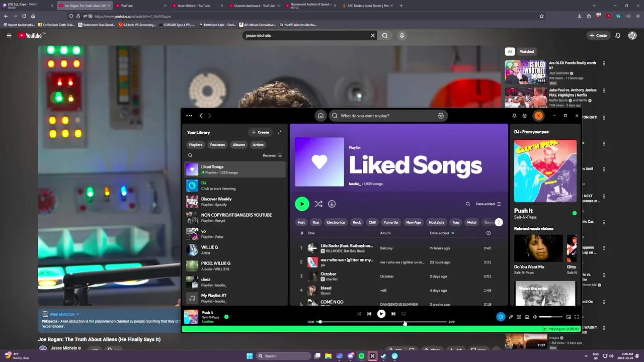Toggle liked checkmark next to Push It in player
This screenshot has width=644, height=362.
(226, 317)
